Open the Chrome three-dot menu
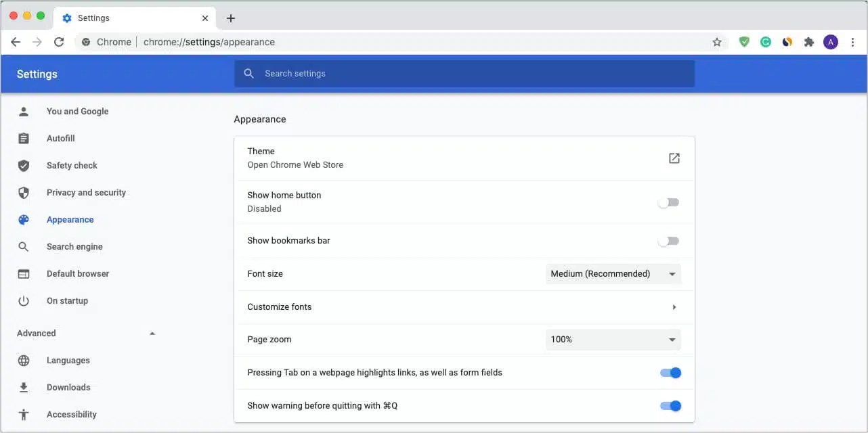The height and width of the screenshot is (433, 868). pyautogui.click(x=852, y=41)
